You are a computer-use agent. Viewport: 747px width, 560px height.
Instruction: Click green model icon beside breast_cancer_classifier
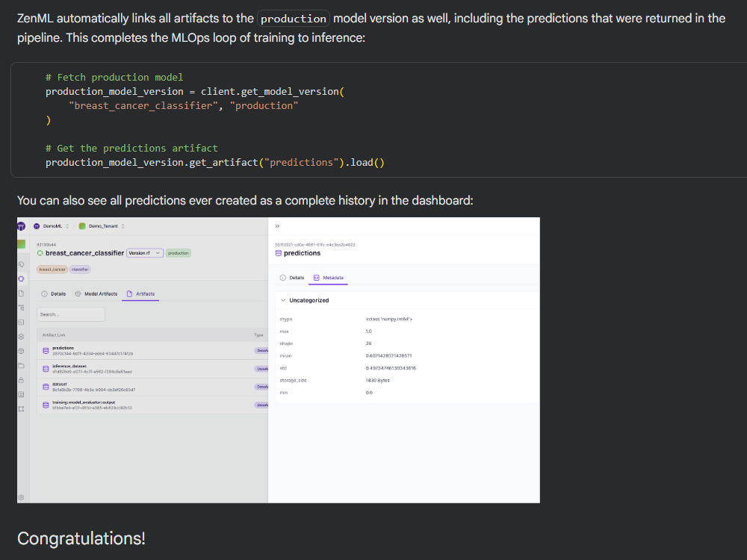click(40, 253)
